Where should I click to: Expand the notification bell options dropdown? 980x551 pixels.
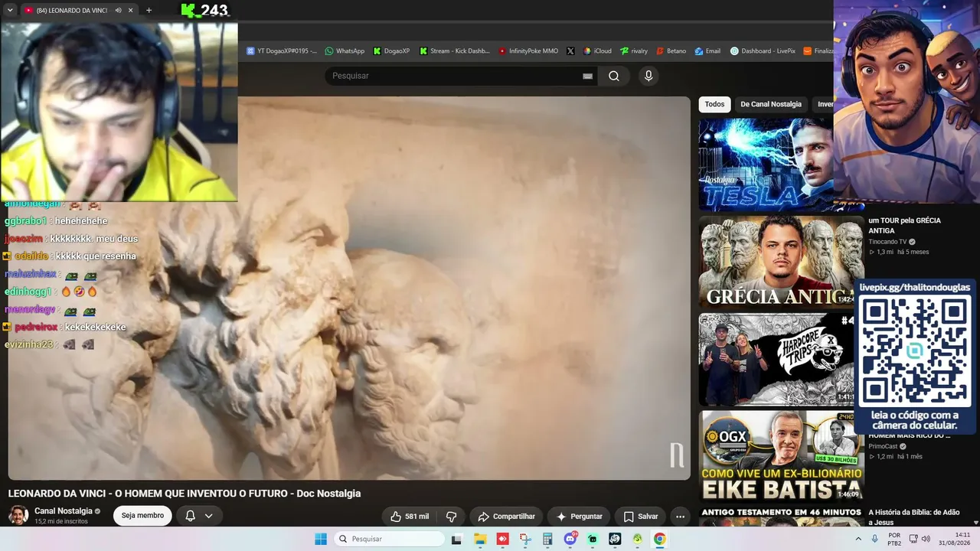coord(208,517)
